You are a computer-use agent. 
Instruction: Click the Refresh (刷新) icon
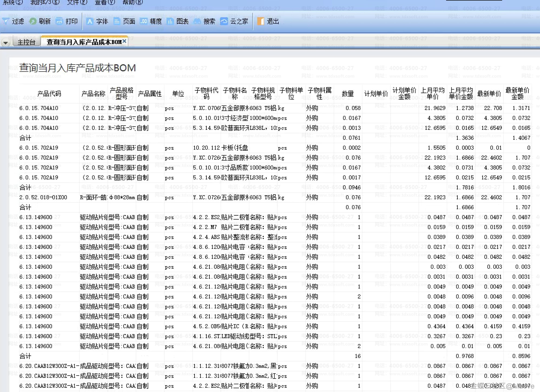(x=32, y=21)
